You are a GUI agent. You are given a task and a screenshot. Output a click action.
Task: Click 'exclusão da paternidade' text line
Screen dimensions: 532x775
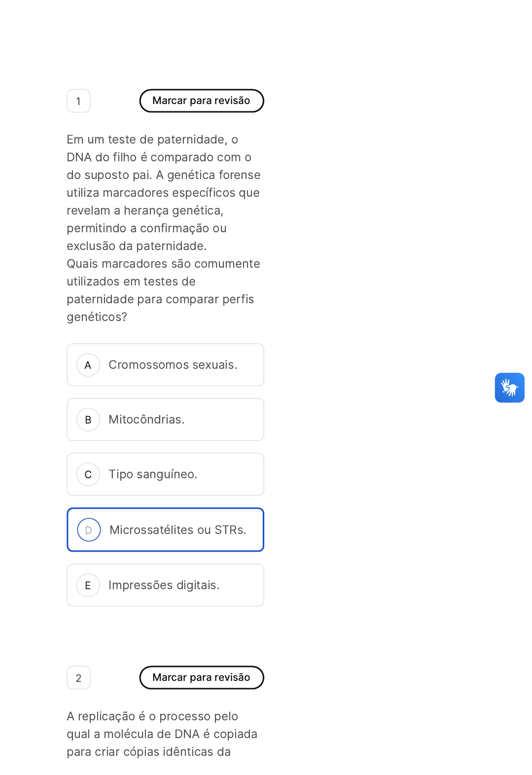click(x=137, y=246)
